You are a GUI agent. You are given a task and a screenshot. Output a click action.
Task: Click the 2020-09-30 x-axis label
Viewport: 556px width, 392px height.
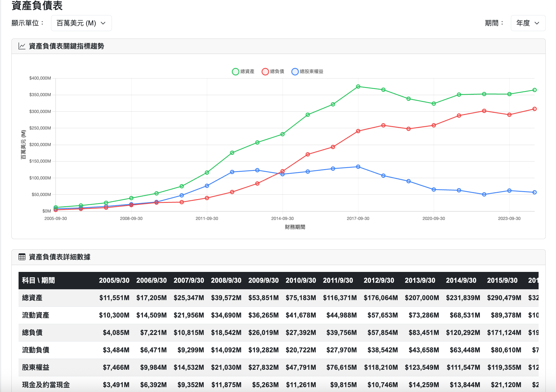pos(433,219)
